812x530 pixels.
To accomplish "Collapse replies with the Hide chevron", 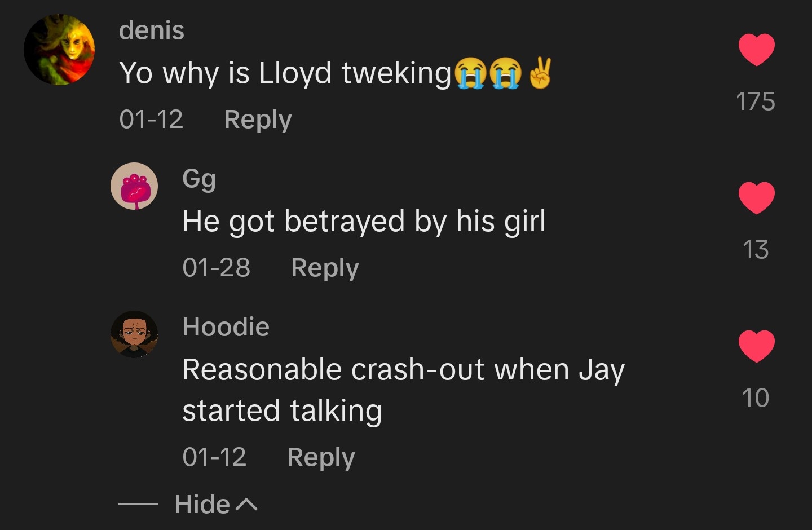I will pyautogui.click(x=216, y=504).
